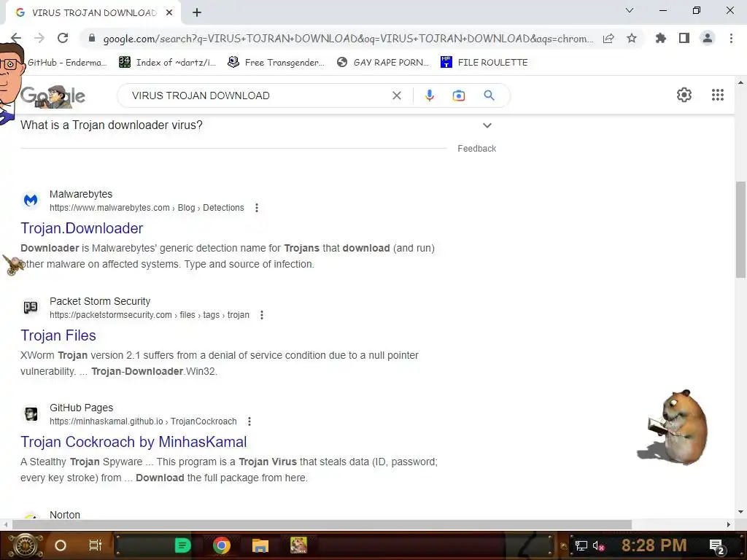Open the Google apps grid

tap(718, 95)
